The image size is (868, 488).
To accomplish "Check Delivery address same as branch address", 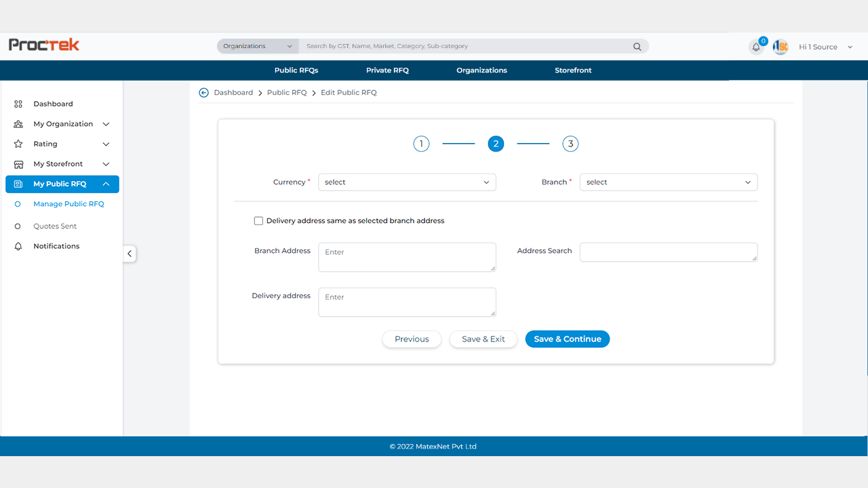I will click(258, 221).
